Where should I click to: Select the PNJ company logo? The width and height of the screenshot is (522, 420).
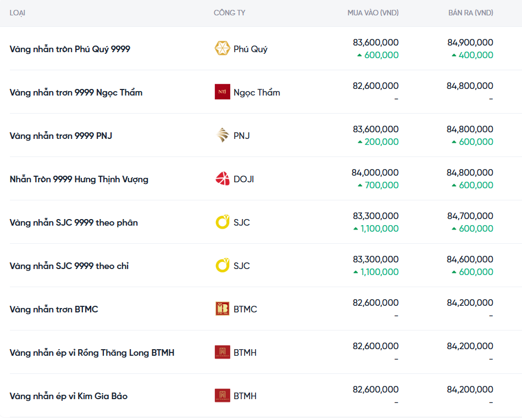[x=222, y=136]
